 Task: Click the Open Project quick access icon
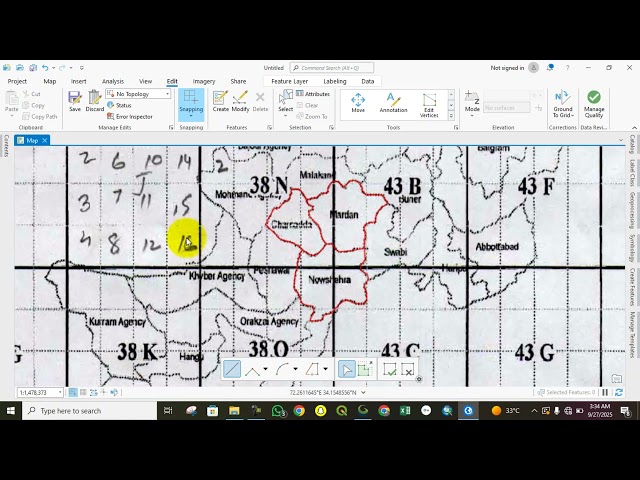[20, 68]
